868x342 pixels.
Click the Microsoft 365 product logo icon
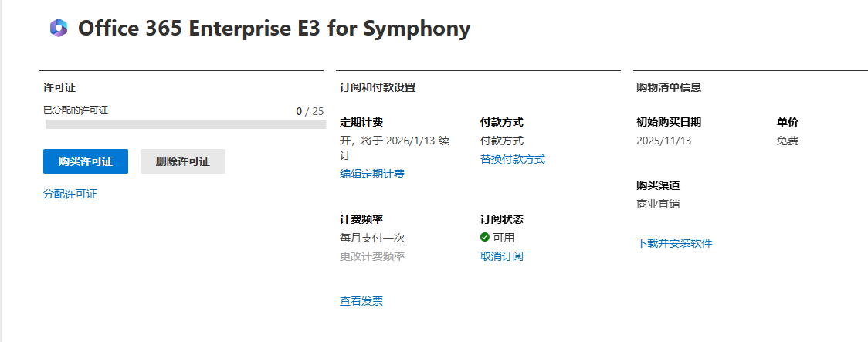coord(59,29)
